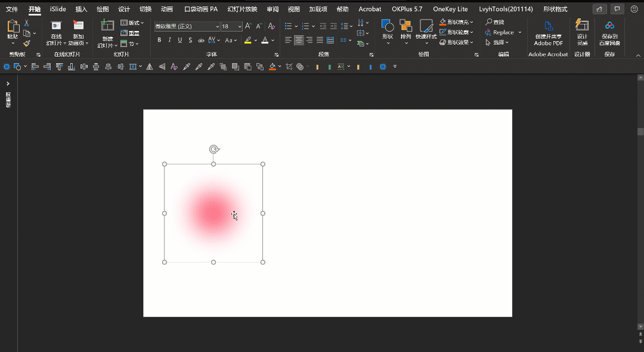Toggle justify paragraph alignment

(320, 41)
